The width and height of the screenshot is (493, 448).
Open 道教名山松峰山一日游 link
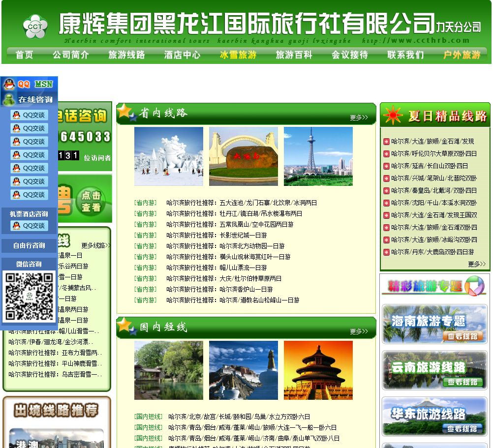(233, 300)
